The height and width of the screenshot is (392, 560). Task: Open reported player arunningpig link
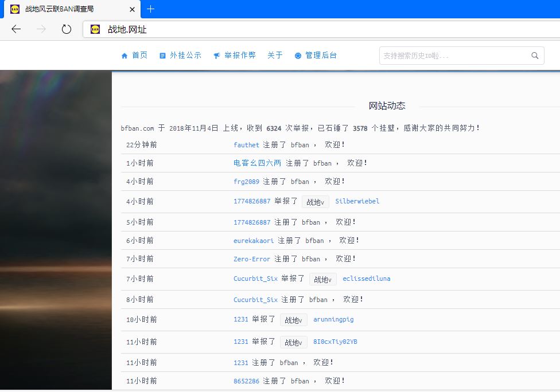point(333,319)
